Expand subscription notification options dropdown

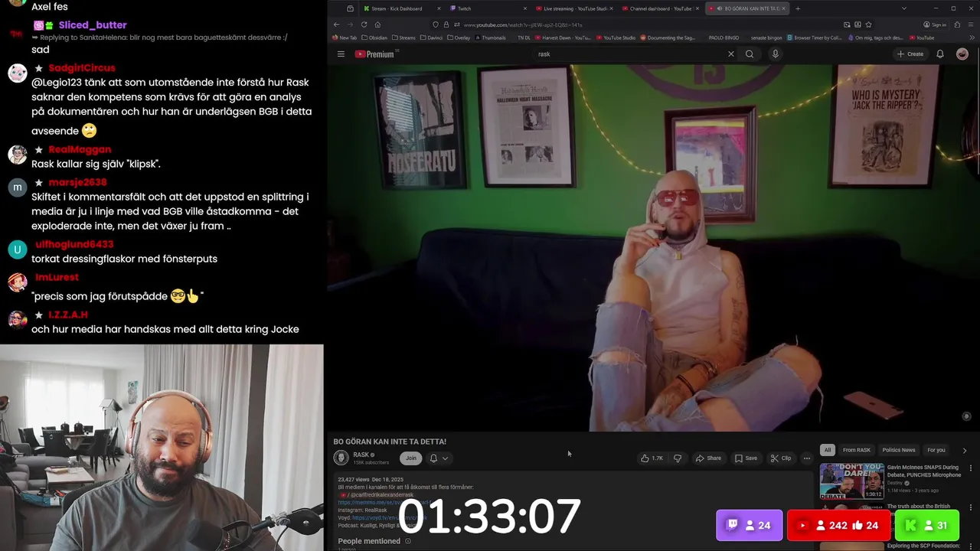pyautogui.click(x=445, y=458)
